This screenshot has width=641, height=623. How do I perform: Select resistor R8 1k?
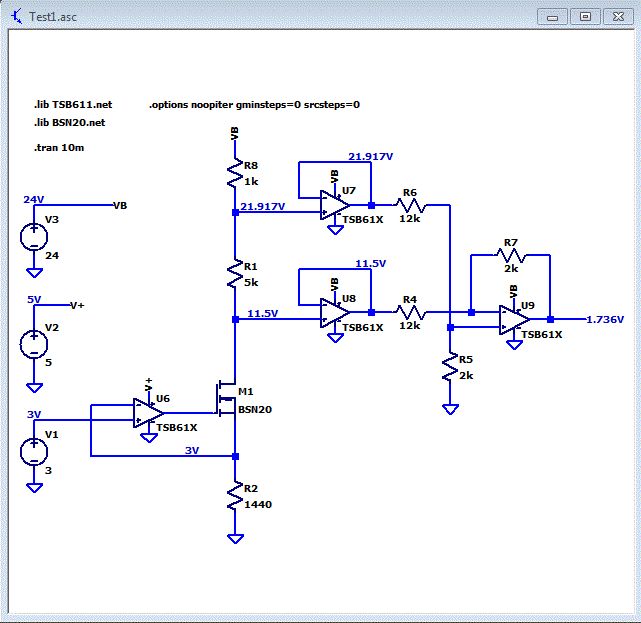235,173
